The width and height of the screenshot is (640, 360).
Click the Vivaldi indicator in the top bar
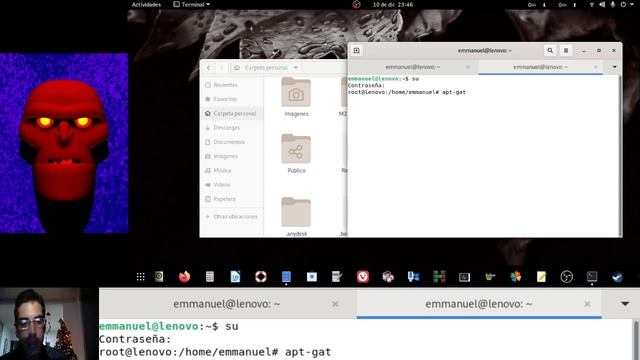point(356,4)
